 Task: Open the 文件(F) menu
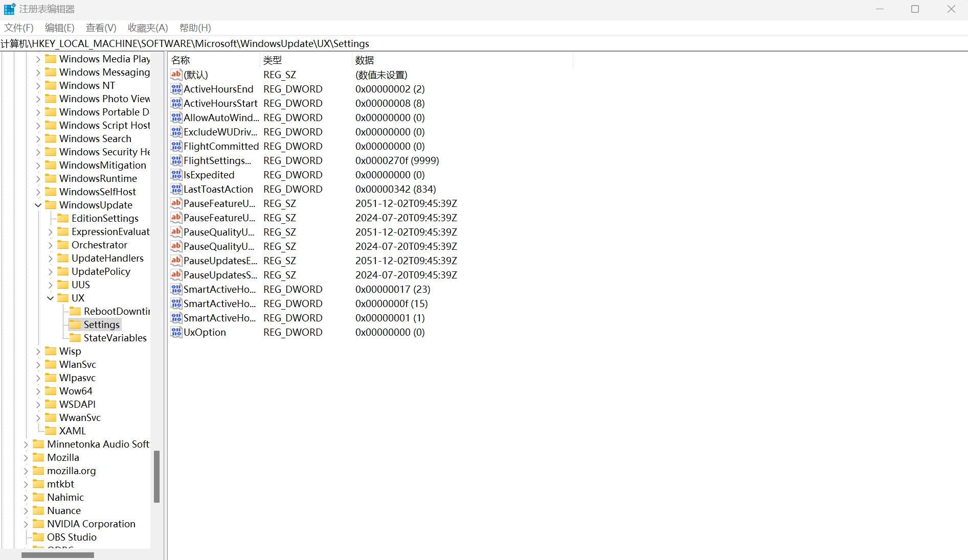pyautogui.click(x=19, y=28)
